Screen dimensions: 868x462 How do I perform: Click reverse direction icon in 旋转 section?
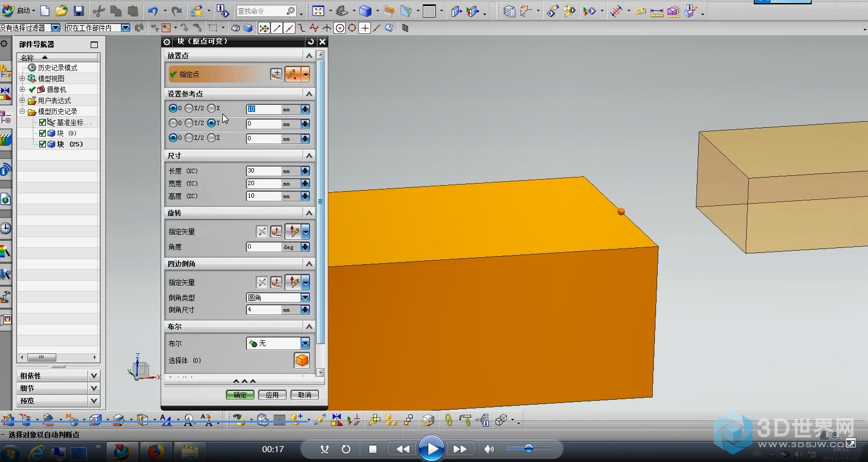click(x=262, y=232)
